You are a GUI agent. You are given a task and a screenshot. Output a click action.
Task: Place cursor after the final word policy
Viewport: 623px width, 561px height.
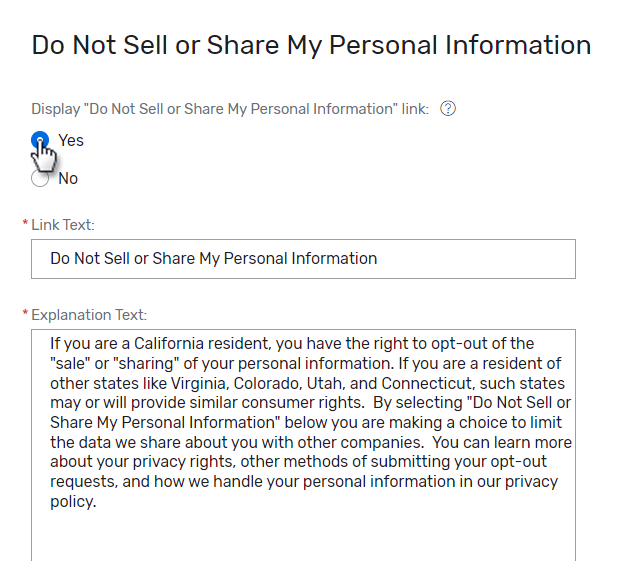[96, 502]
